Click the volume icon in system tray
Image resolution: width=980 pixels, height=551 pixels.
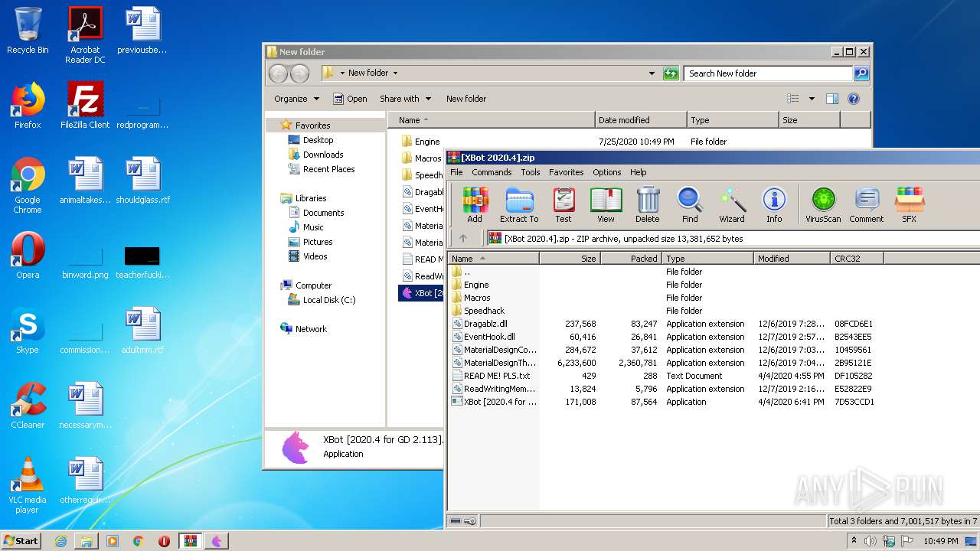(870, 541)
